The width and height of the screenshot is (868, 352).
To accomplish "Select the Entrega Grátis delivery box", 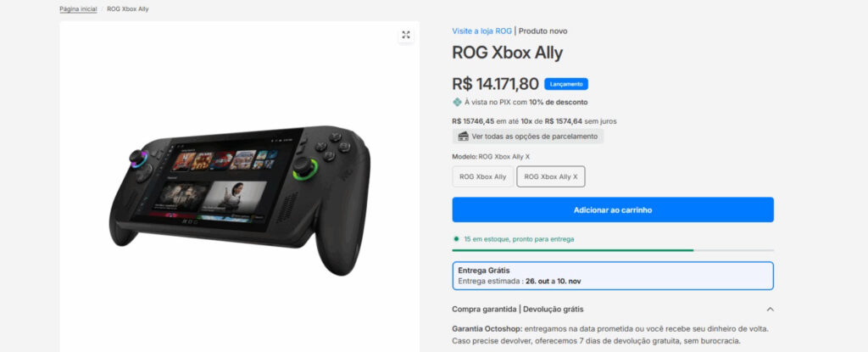I will (x=613, y=276).
